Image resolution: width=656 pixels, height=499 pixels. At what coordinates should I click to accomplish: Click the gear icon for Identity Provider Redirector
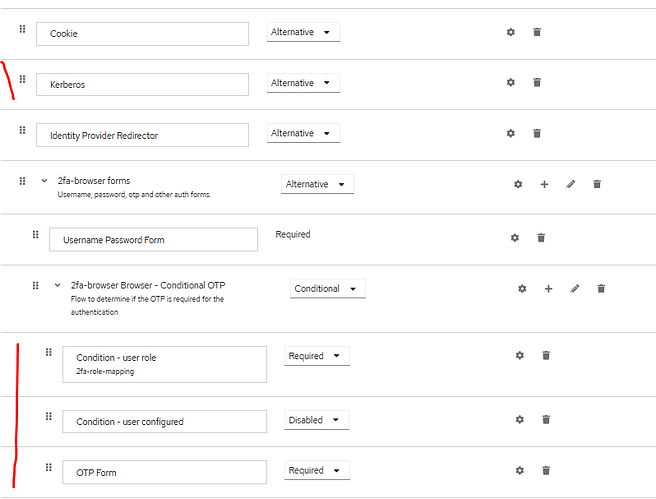point(511,133)
